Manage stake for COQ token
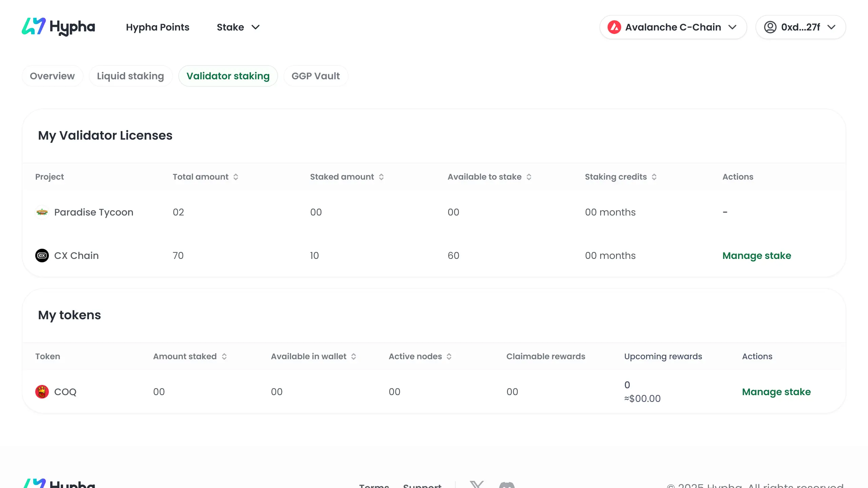 776,392
